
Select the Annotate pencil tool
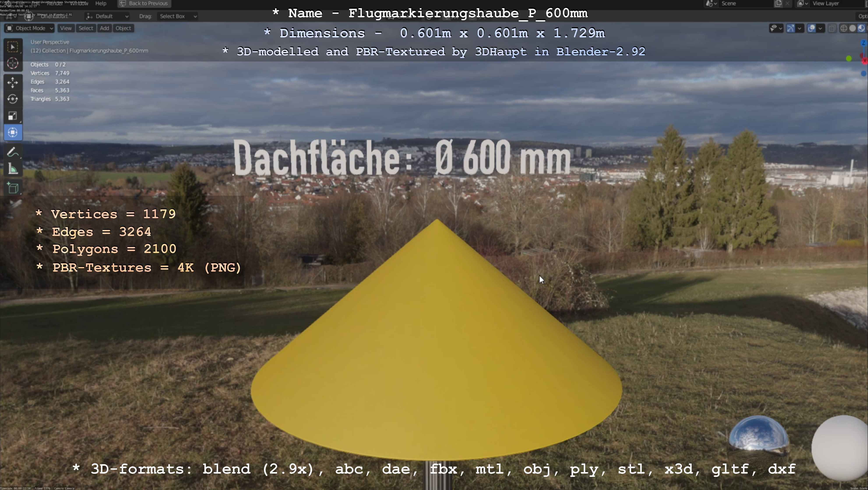[13, 152]
